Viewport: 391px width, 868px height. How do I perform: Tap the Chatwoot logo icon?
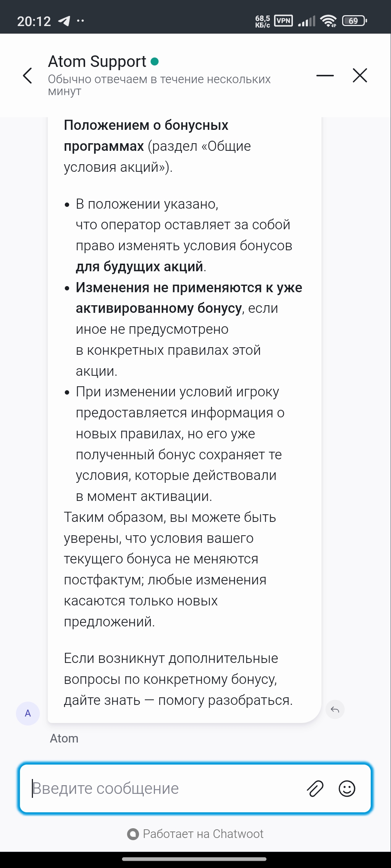(133, 834)
